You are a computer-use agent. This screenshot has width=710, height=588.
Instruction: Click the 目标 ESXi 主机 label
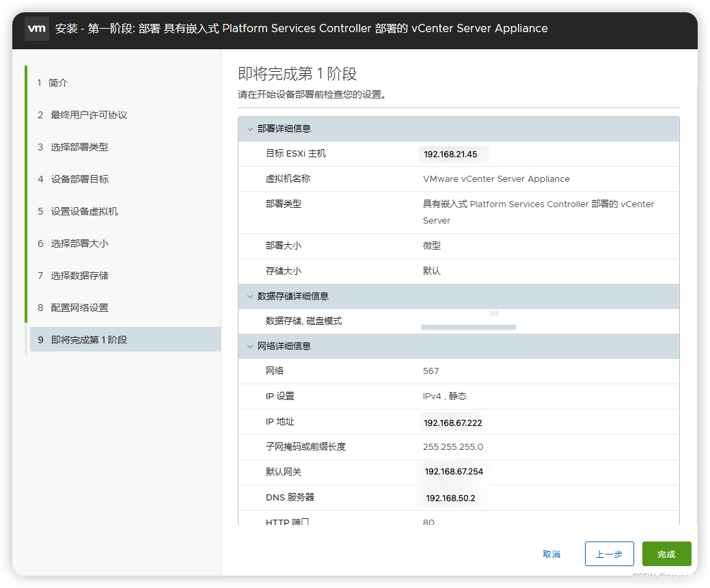point(296,154)
